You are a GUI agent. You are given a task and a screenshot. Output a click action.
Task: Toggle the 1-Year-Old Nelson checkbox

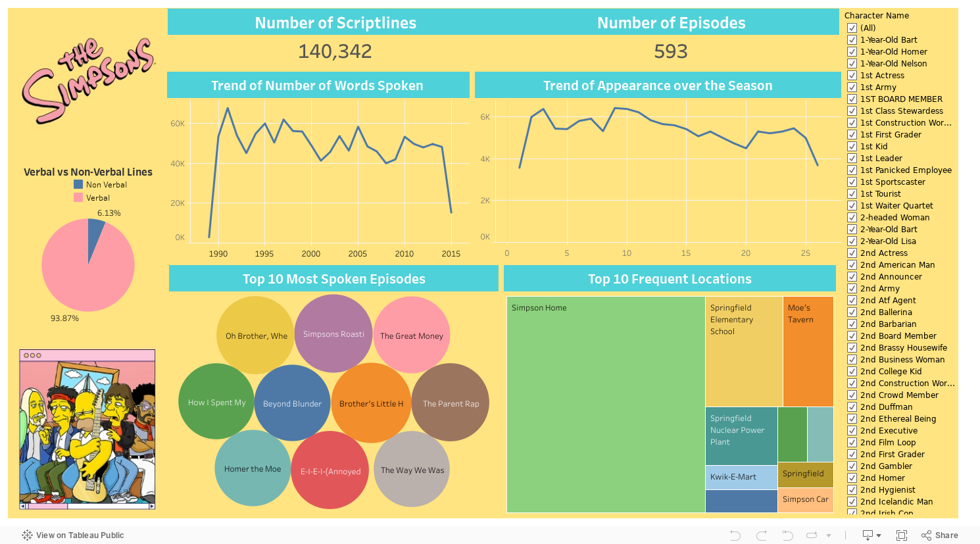tap(852, 64)
